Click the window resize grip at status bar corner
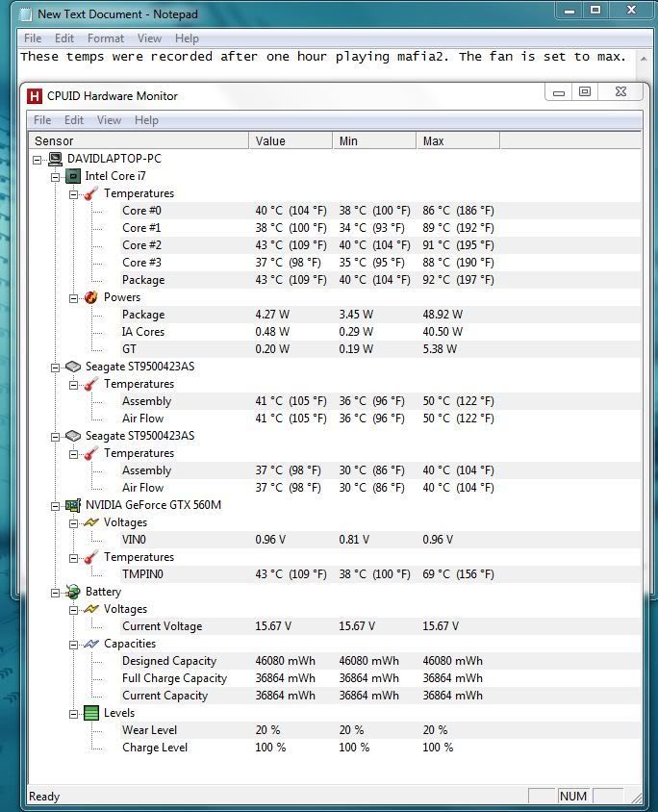 (636, 798)
